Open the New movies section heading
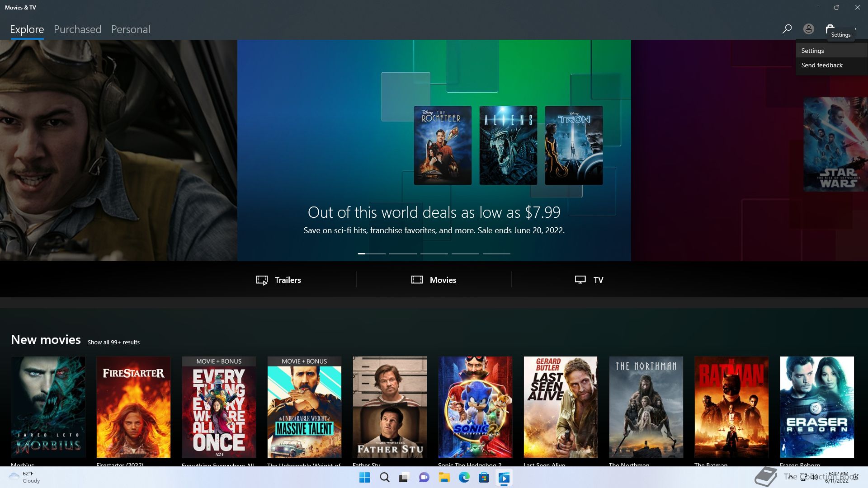The width and height of the screenshot is (868, 488). [x=46, y=340]
